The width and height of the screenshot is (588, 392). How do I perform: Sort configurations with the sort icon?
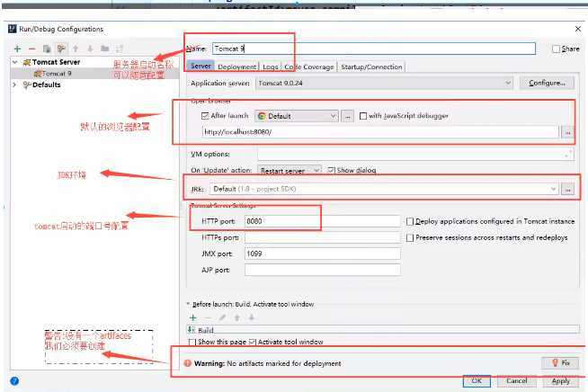[x=120, y=49]
